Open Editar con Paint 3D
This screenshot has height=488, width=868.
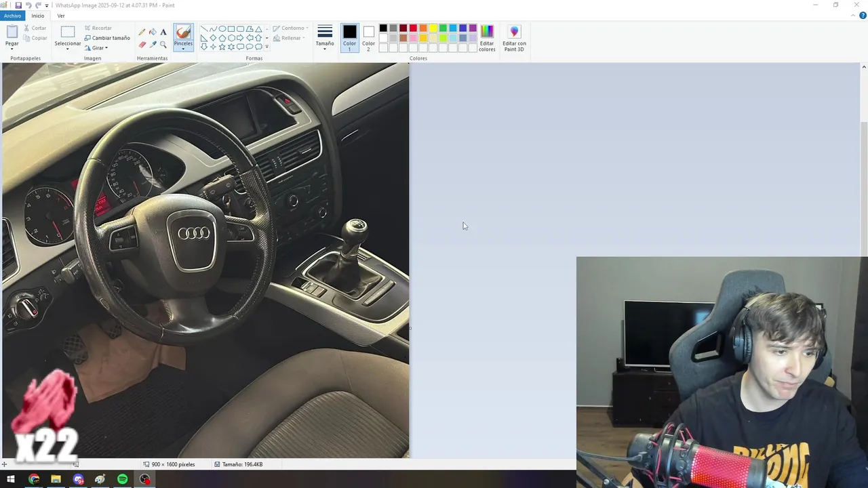pyautogui.click(x=514, y=39)
